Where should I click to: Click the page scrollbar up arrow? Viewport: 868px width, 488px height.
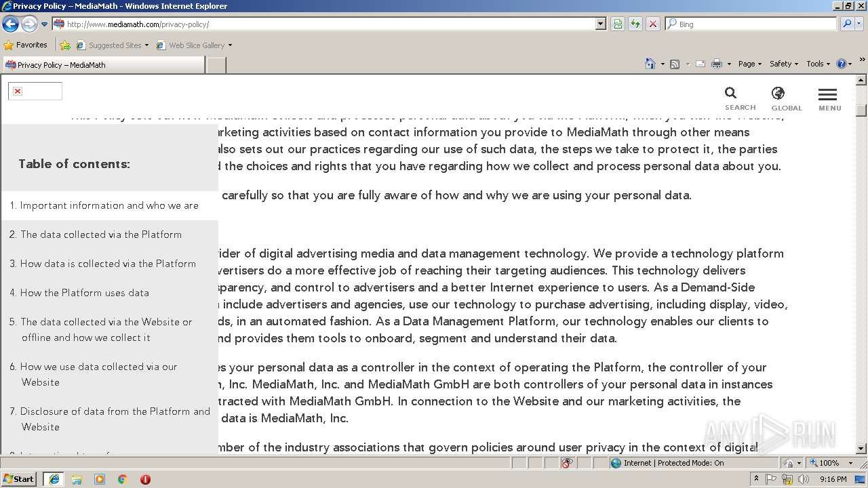[861, 81]
